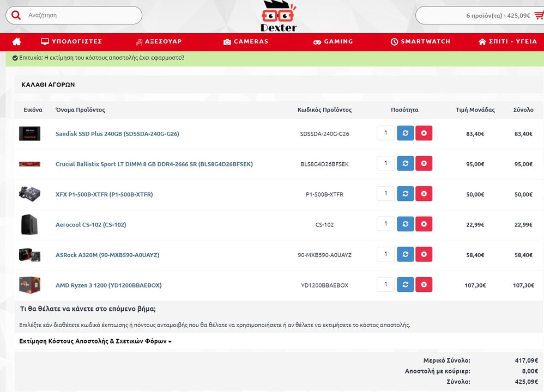Expand the Εκτίμηση Κόστους Αποστολής section
Image resolution: width=544 pixels, height=392 pixels.
[x=95, y=341]
